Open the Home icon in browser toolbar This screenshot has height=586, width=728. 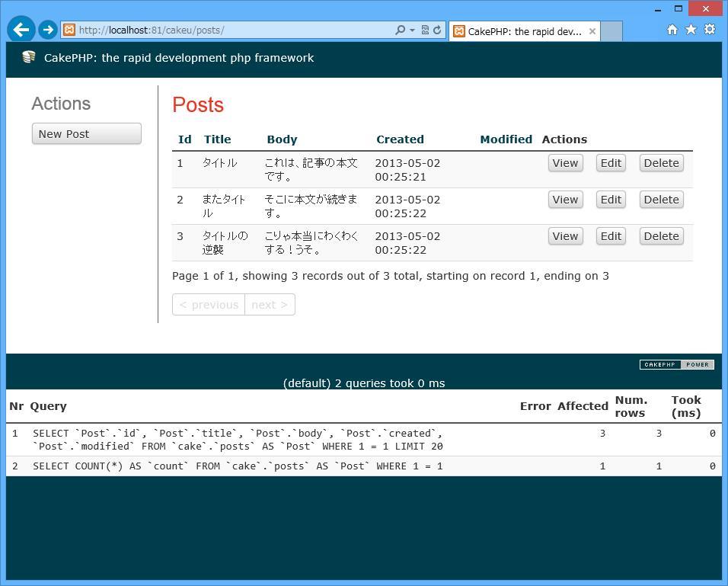pos(672,30)
